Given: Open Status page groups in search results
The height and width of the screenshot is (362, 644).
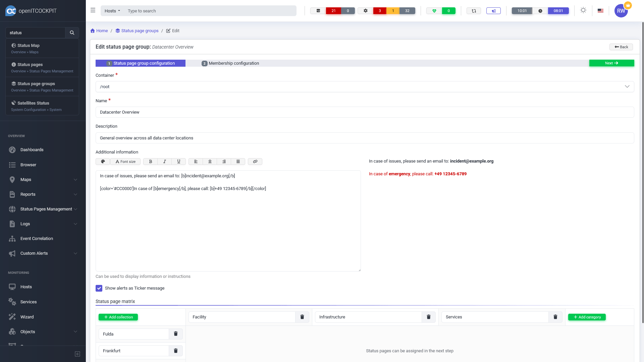Looking at the screenshot, I should coord(36,84).
